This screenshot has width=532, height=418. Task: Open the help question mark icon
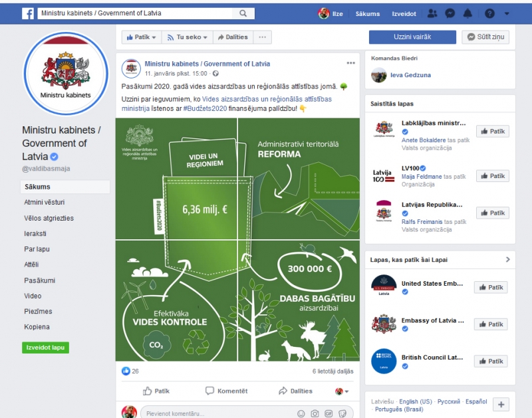tap(489, 13)
